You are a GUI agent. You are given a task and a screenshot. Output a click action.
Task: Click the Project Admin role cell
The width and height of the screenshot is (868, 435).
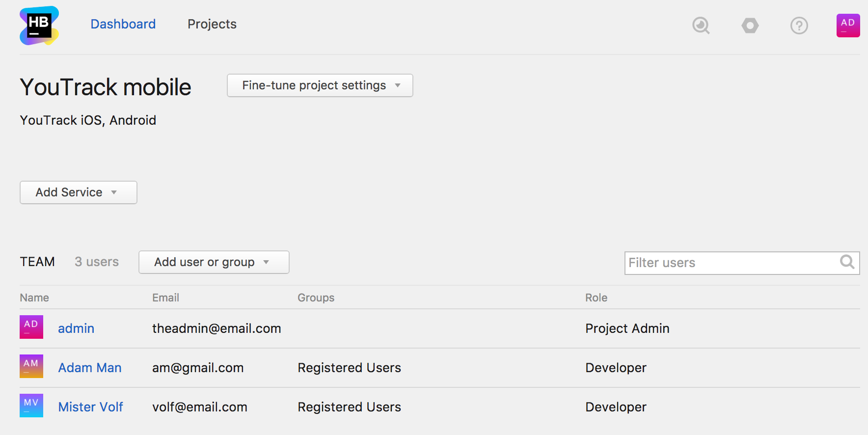click(x=627, y=329)
